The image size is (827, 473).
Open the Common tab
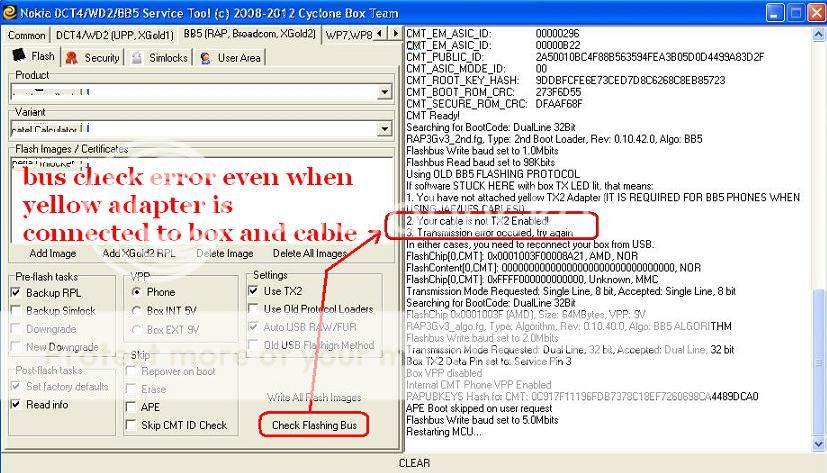coord(26,35)
